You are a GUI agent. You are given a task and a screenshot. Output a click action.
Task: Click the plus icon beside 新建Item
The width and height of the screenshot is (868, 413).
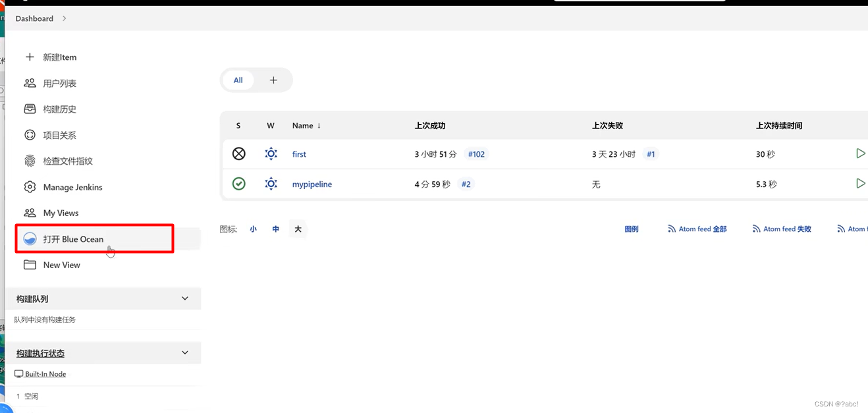coord(30,57)
